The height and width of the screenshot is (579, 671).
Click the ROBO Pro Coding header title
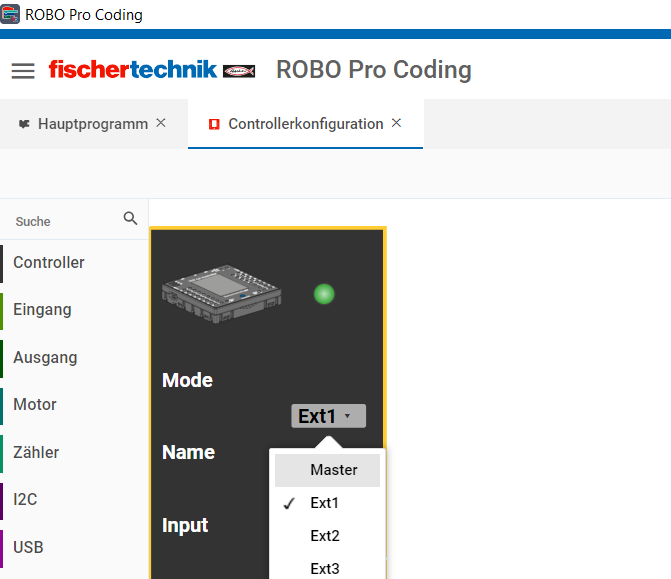374,70
